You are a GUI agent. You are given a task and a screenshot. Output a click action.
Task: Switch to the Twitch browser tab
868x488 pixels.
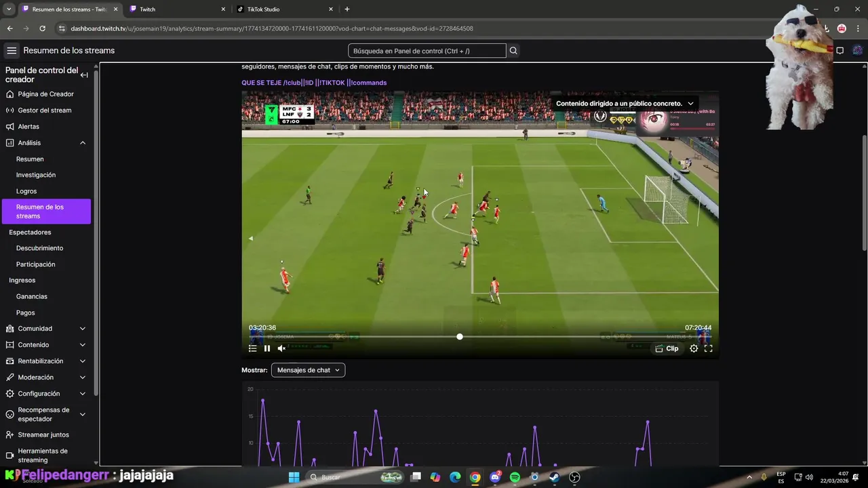(176, 9)
